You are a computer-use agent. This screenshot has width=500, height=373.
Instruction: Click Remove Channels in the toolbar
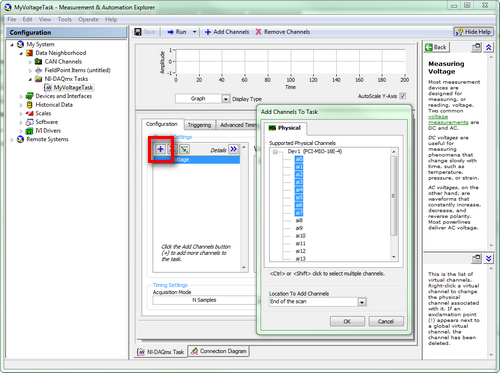coord(283,32)
